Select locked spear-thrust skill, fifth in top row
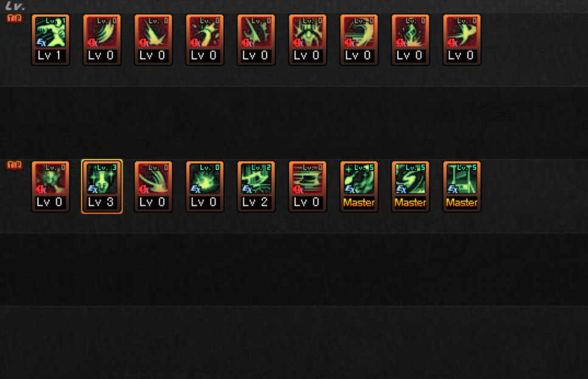588x379 pixels. click(256, 40)
